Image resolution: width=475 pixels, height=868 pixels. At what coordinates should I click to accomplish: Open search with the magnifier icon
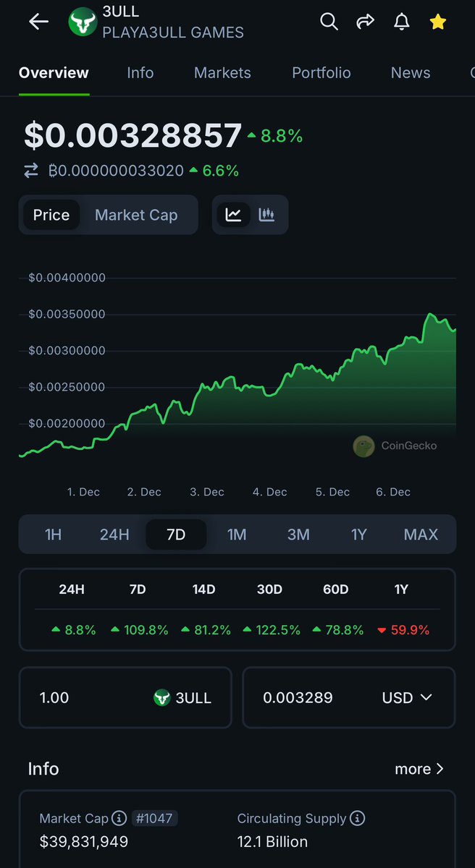click(329, 22)
